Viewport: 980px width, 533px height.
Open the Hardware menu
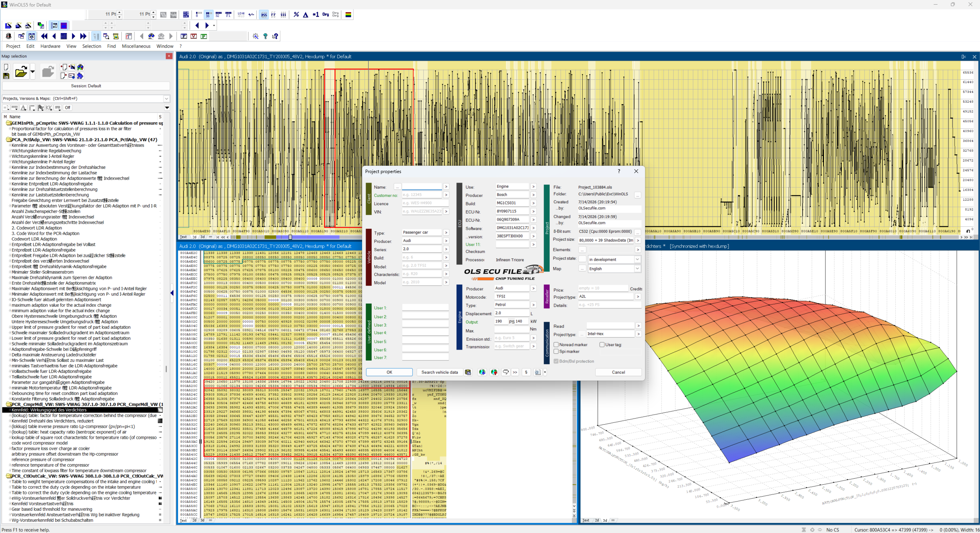click(50, 46)
